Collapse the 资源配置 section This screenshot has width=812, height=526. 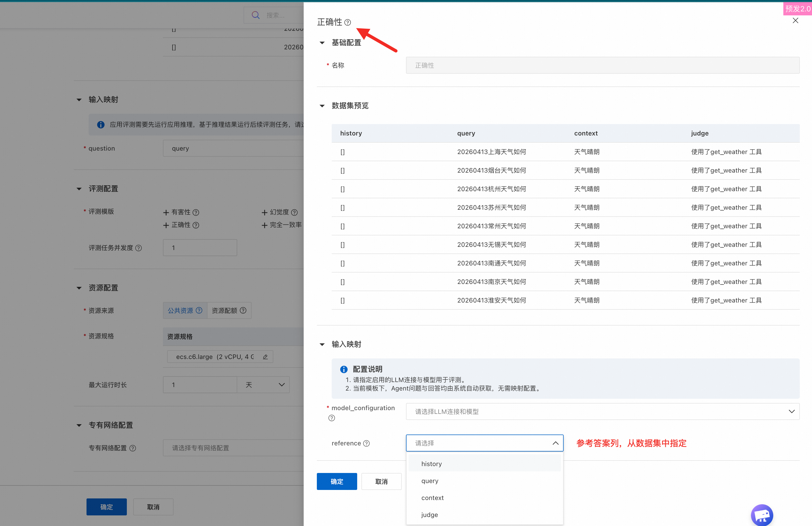coord(79,288)
